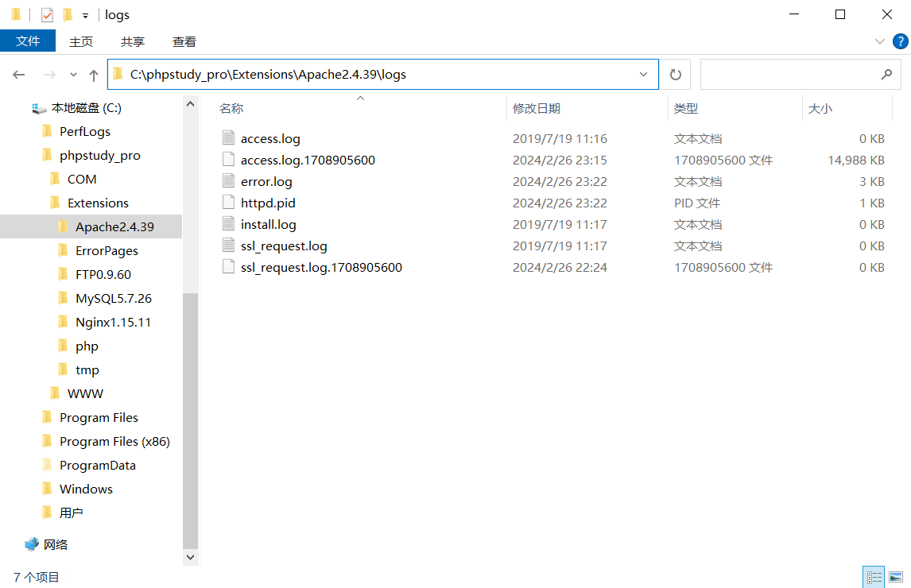This screenshot has height=588, width=911.
Task: Sort by 修改日期 column header
Action: tap(537, 108)
